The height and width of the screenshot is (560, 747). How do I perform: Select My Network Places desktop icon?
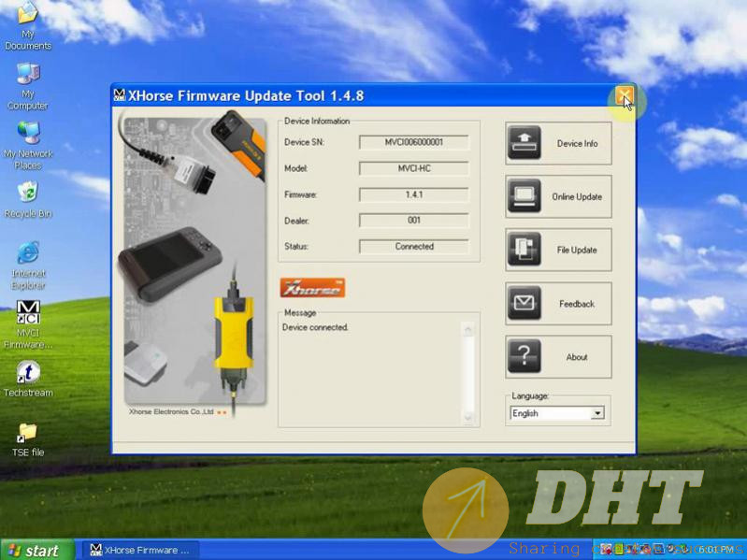coord(28,146)
